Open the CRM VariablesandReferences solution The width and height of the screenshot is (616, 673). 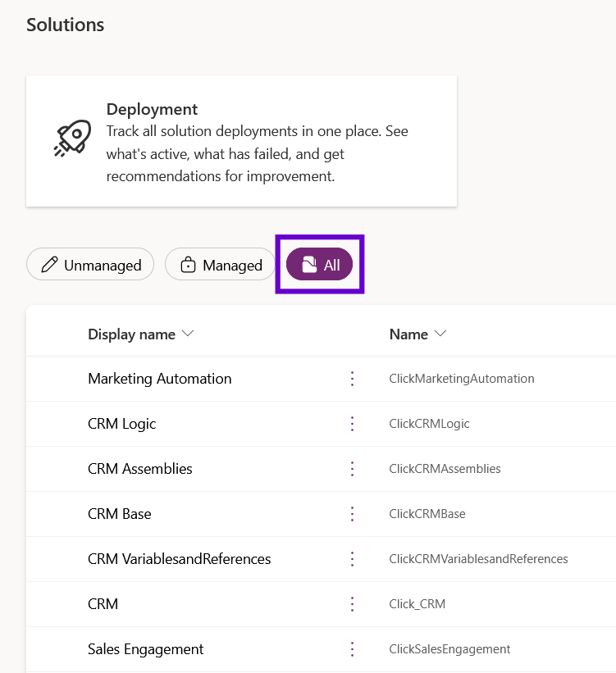[x=179, y=559]
